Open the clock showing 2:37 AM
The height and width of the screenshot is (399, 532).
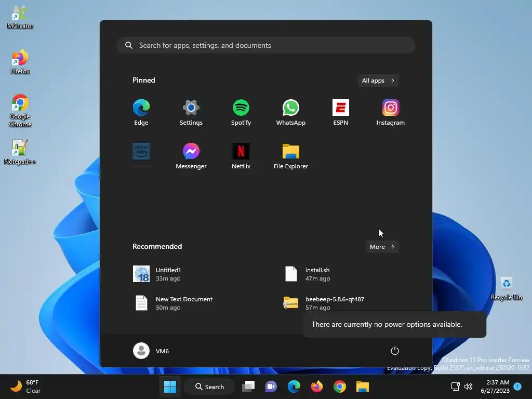495,387
